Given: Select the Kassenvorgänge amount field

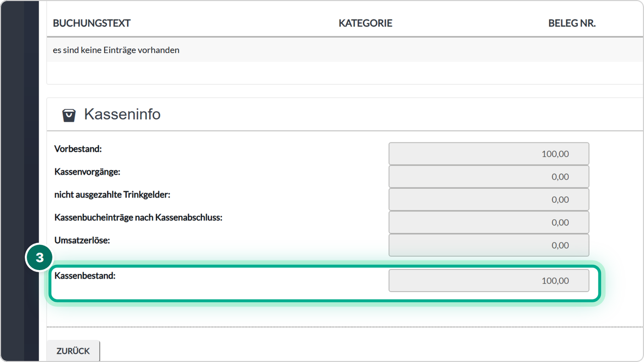Looking at the screenshot, I should point(489,177).
